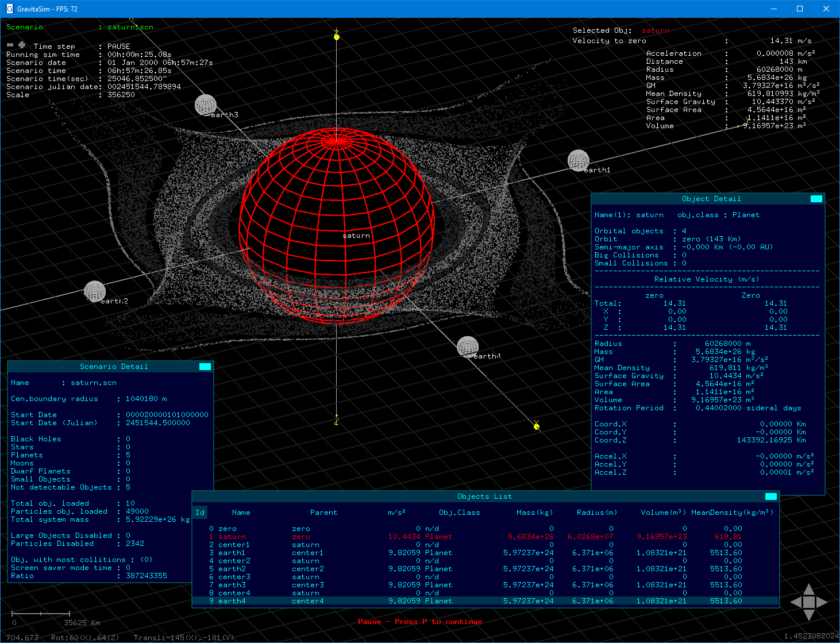The image size is (840, 643).
Task: Click Velocity to zero value 14.31 m/s
Action: pyautogui.click(x=791, y=41)
